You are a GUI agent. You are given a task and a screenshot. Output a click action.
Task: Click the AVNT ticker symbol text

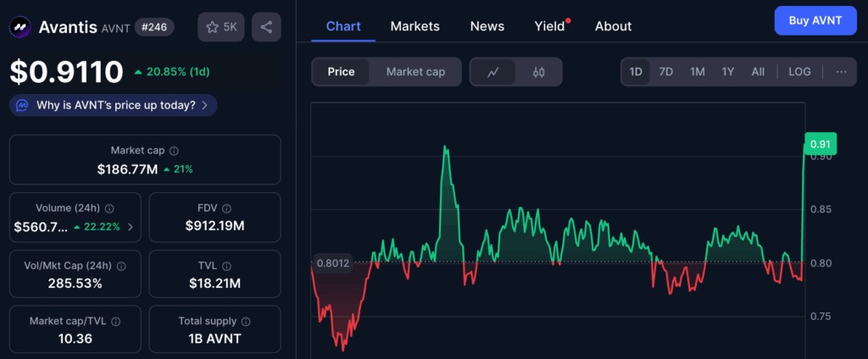115,28
